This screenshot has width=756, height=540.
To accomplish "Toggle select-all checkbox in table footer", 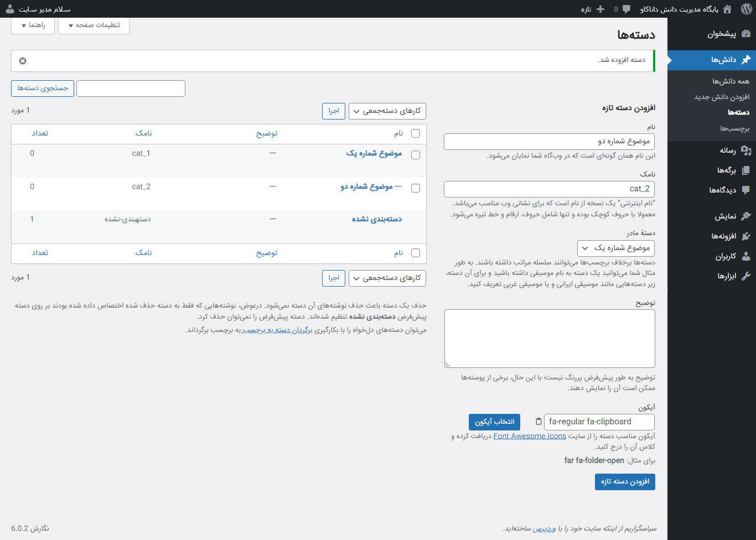I will click(416, 253).
